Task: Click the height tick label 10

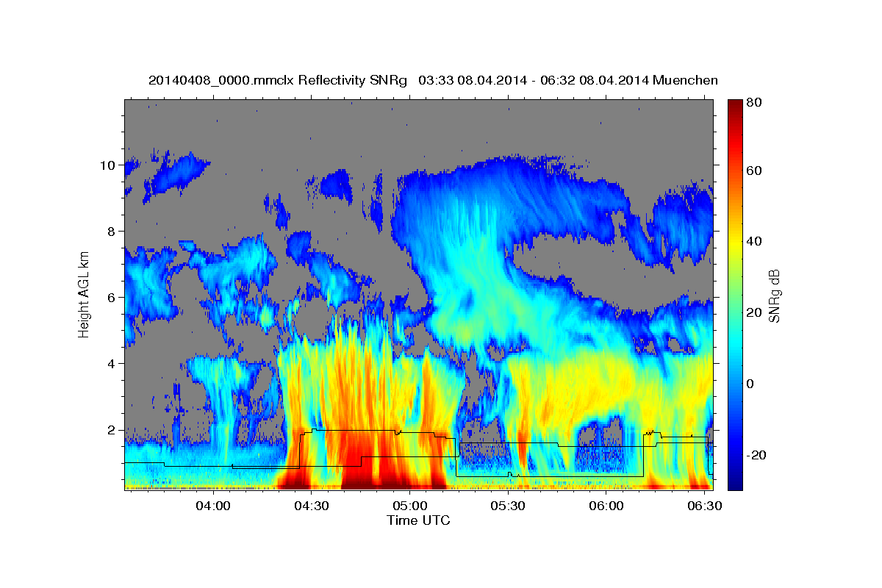Action: click(108, 165)
